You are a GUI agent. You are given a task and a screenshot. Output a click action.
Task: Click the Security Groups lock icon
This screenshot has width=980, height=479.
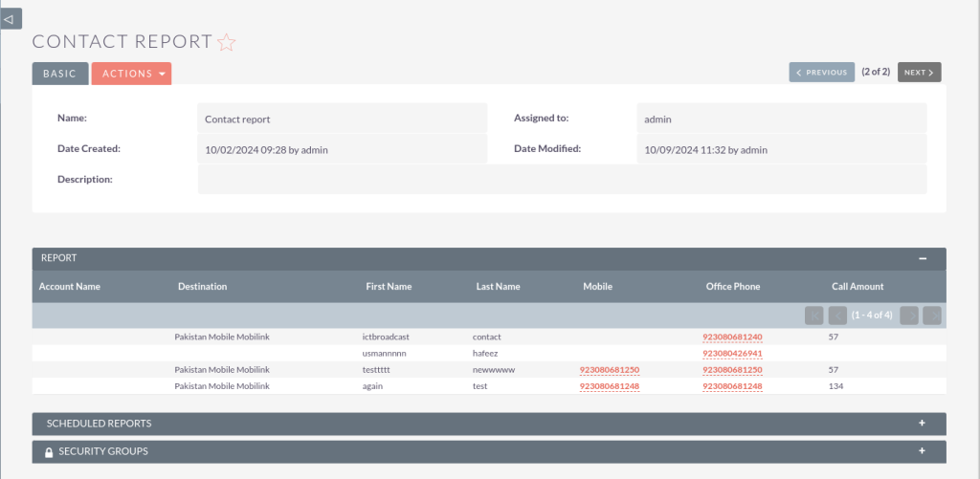point(49,451)
